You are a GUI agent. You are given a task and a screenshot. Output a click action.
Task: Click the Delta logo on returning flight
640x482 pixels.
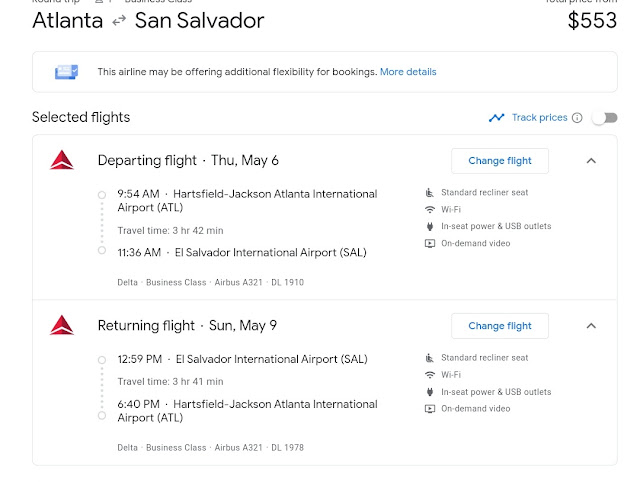62,325
